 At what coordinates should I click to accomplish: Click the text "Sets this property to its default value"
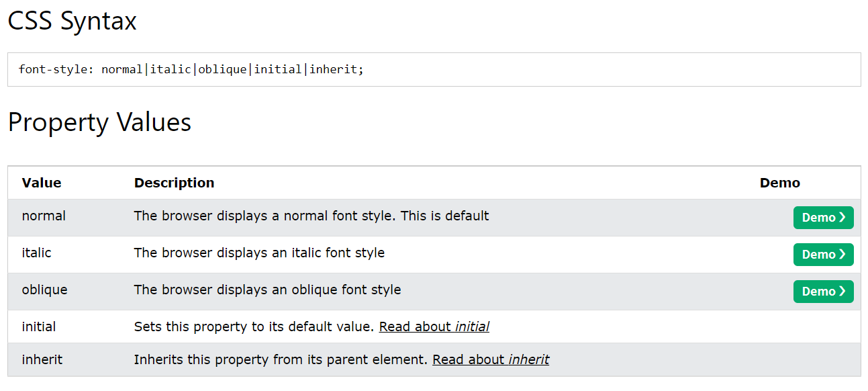(x=253, y=327)
